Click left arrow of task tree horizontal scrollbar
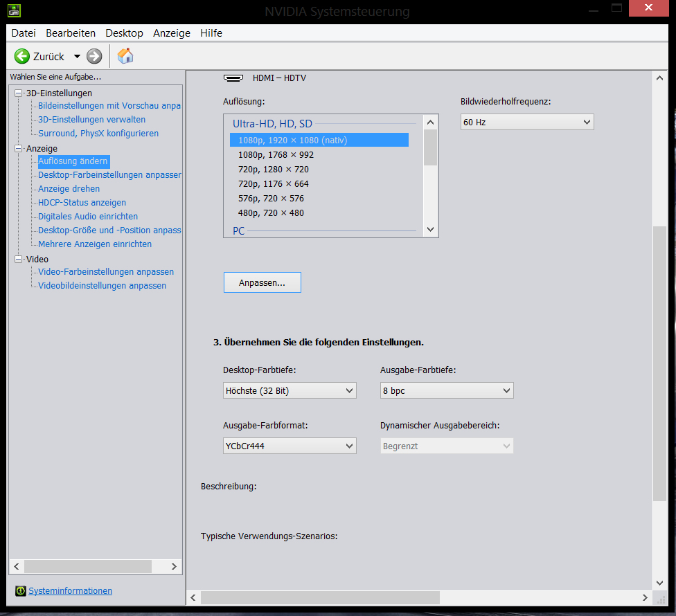 coord(17,566)
